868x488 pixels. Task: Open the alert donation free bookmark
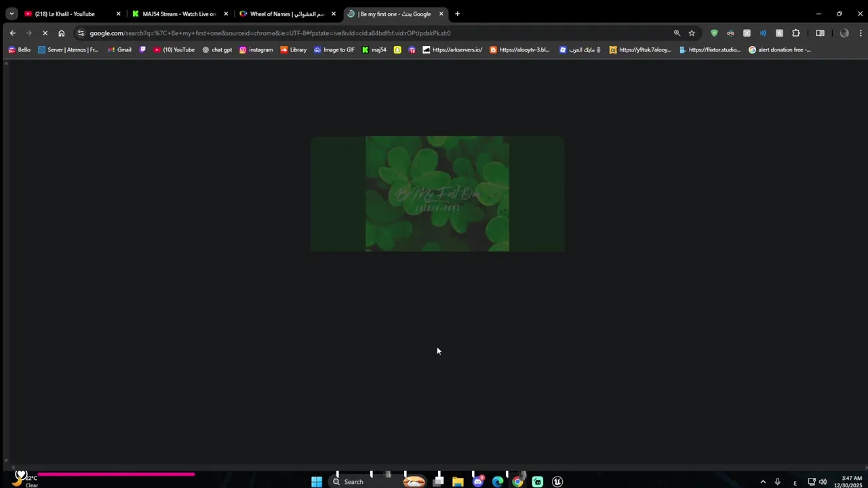point(780,49)
